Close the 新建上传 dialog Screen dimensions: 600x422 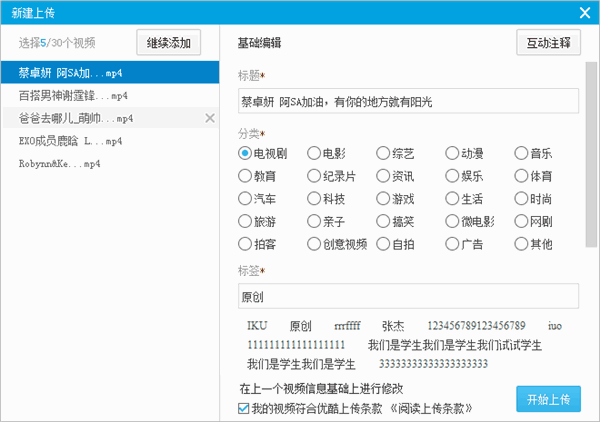585,13
